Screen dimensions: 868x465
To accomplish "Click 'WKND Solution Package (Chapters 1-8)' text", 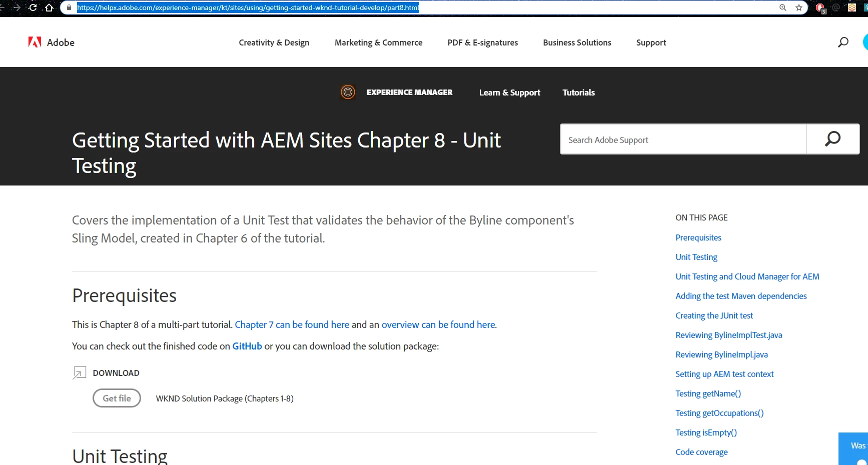I will [x=225, y=398].
